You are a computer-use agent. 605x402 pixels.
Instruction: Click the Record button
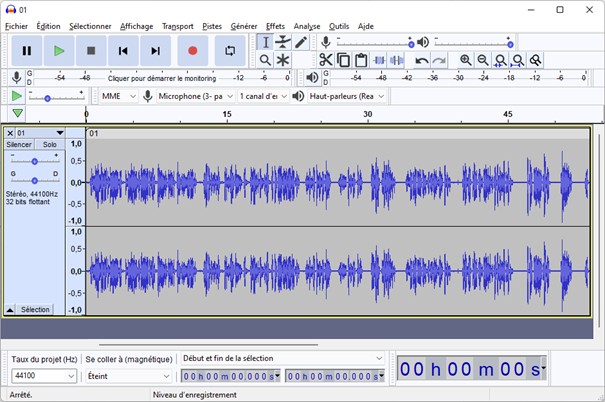tap(192, 50)
